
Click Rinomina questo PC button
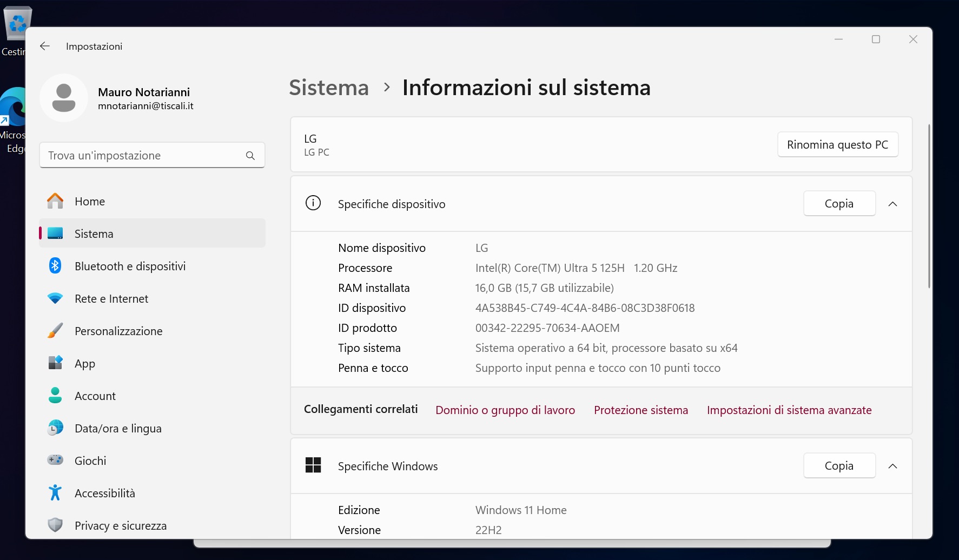click(837, 145)
